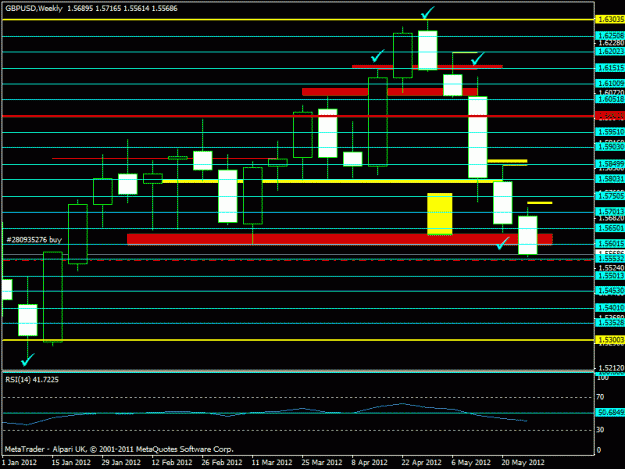Click the RSI 70 level label

(600, 397)
